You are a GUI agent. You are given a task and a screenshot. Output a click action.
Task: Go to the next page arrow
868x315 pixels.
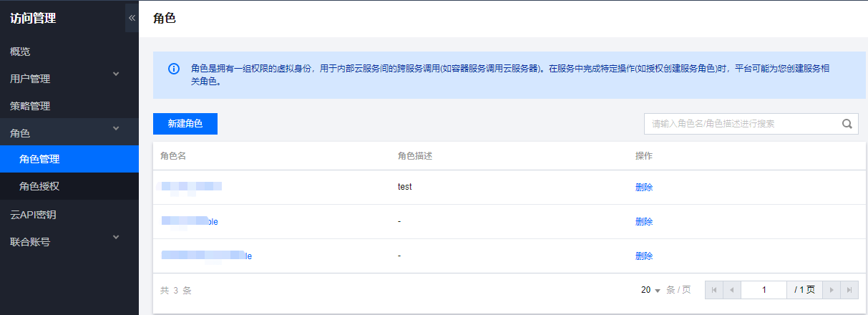pos(831,290)
